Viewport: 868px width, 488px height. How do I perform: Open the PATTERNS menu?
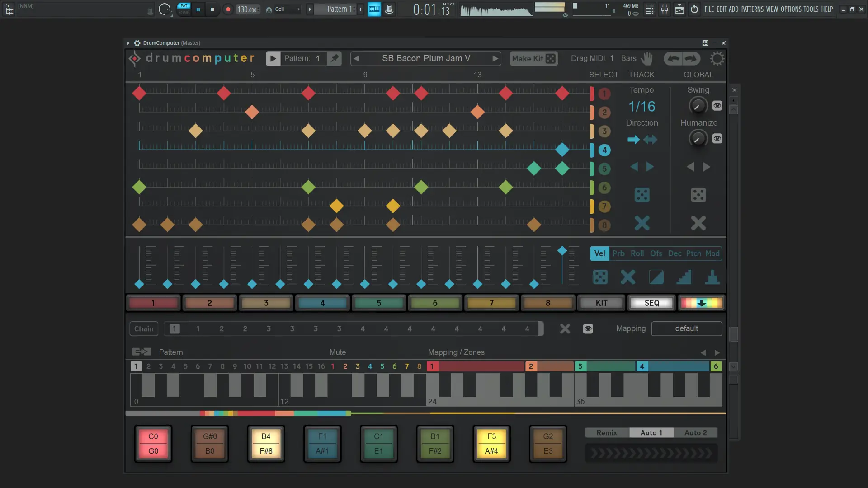tap(752, 9)
